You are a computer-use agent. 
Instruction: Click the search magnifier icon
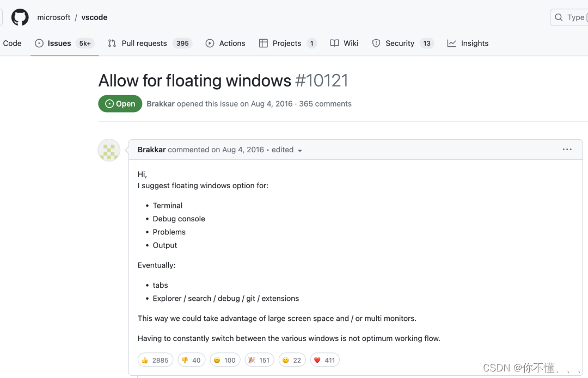[559, 17]
